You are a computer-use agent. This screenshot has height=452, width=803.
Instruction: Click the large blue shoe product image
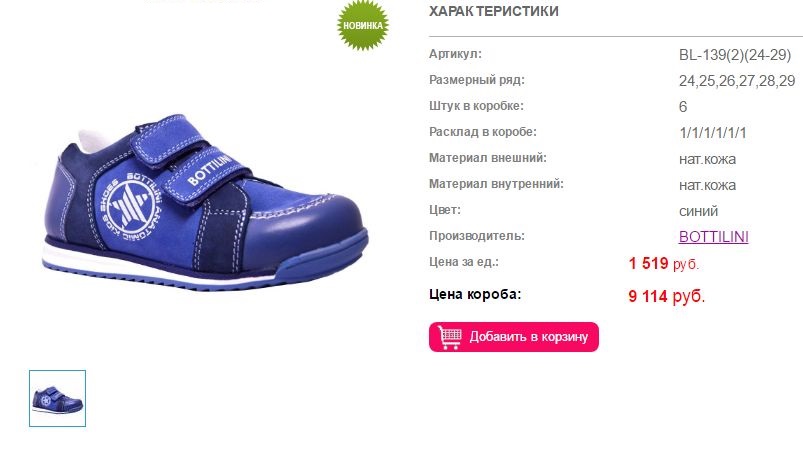tap(205, 202)
